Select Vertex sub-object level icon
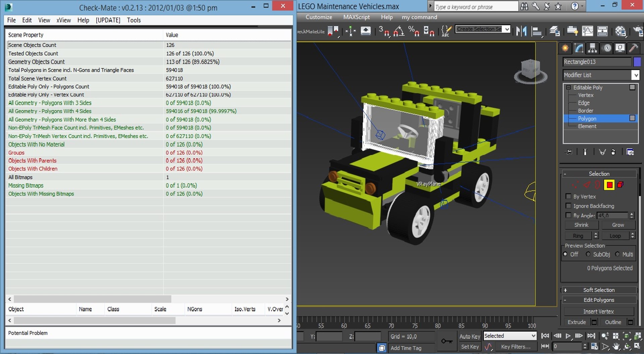 pyautogui.click(x=576, y=185)
